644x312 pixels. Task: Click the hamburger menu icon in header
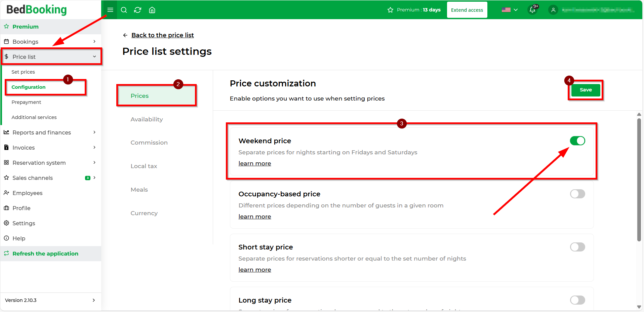click(x=110, y=10)
